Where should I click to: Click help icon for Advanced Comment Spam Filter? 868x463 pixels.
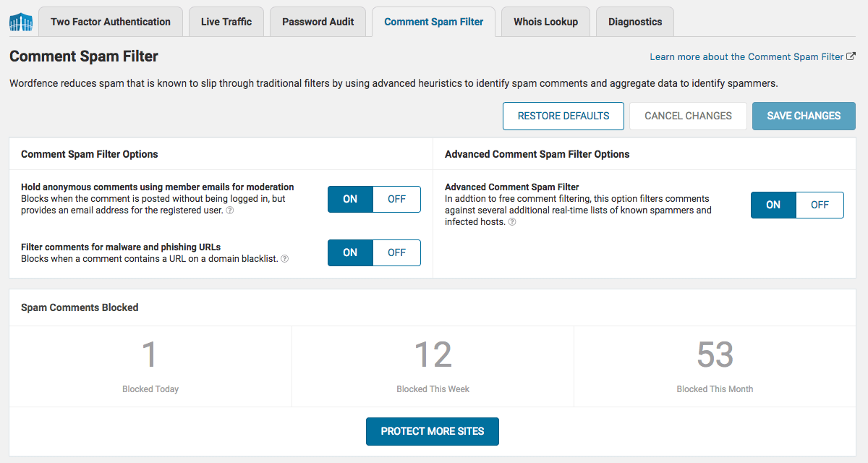tap(512, 222)
